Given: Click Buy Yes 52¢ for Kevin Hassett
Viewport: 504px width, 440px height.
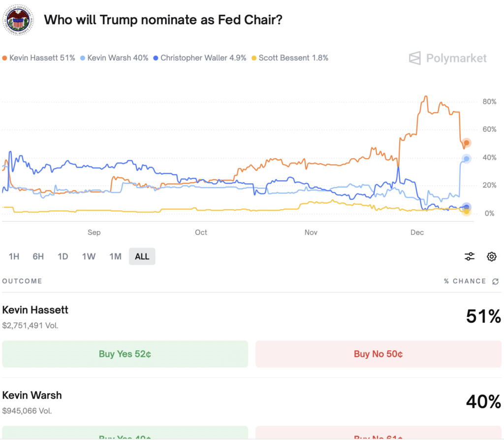Looking at the screenshot, I should click(x=125, y=354).
